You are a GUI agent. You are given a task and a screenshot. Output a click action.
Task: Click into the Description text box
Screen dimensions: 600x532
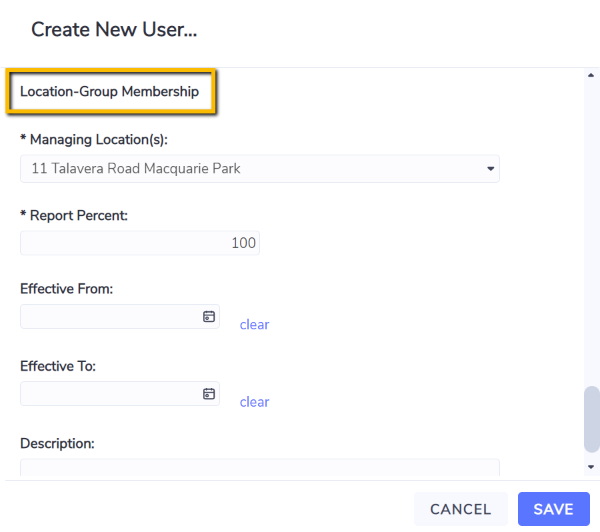coord(260,467)
